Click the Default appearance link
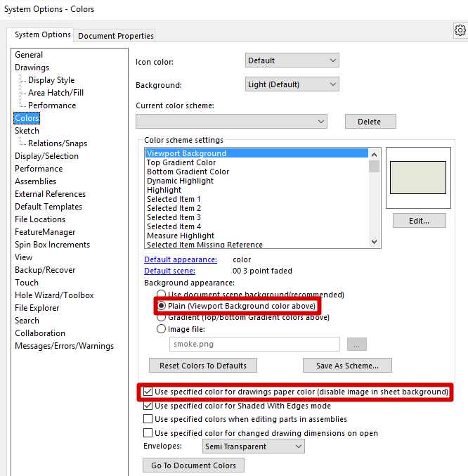 [181, 260]
